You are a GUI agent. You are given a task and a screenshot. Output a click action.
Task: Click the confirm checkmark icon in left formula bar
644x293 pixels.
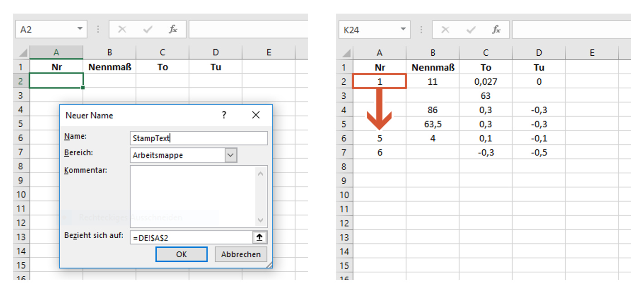pyautogui.click(x=148, y=29)
